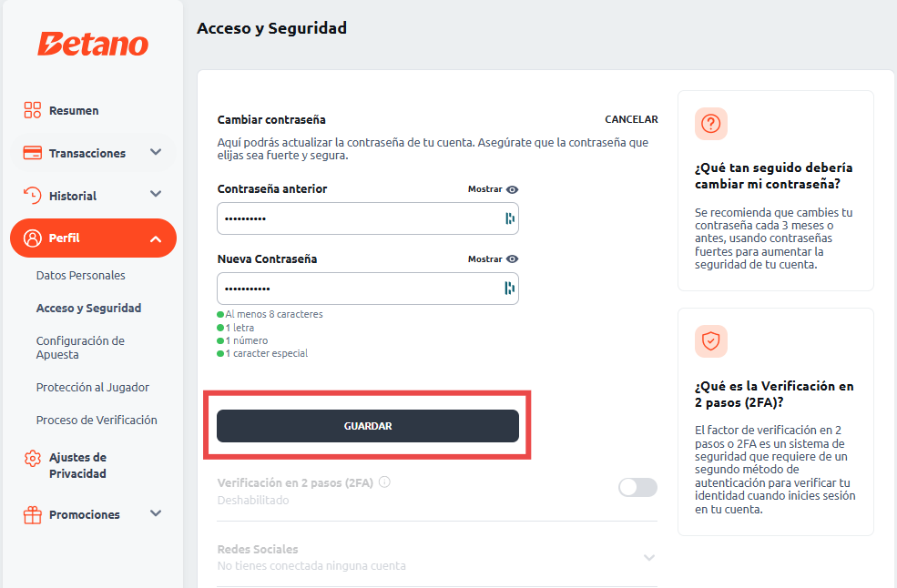Click the shield icon in the 2FA help card
The width and height of the screenshot is (897, 588).
click(x=711, y=341)
